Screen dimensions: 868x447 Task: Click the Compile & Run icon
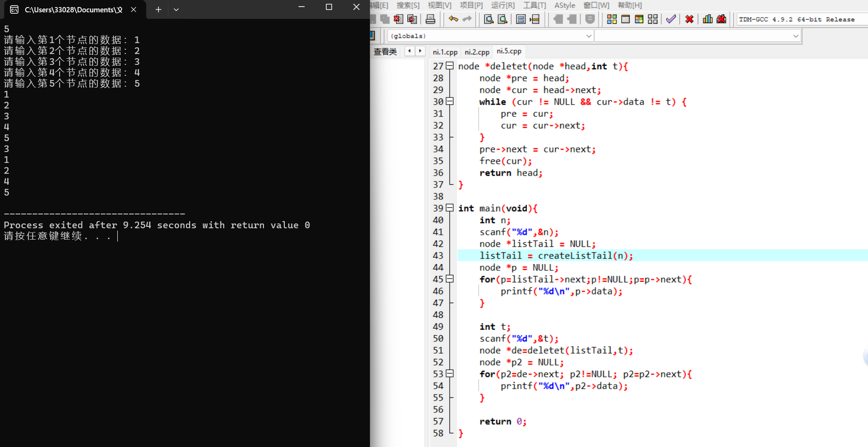click(639, 19)
